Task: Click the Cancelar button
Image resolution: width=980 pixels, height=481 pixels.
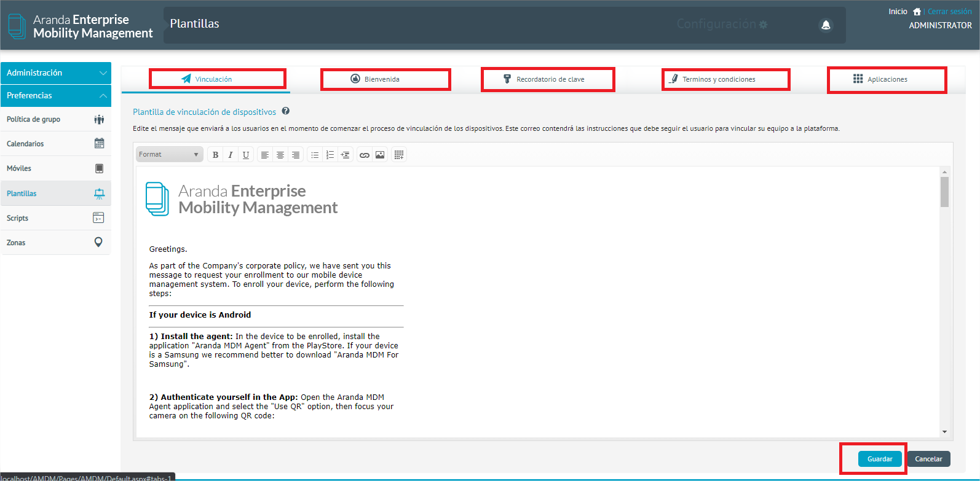Action: [x=928, y=459]
